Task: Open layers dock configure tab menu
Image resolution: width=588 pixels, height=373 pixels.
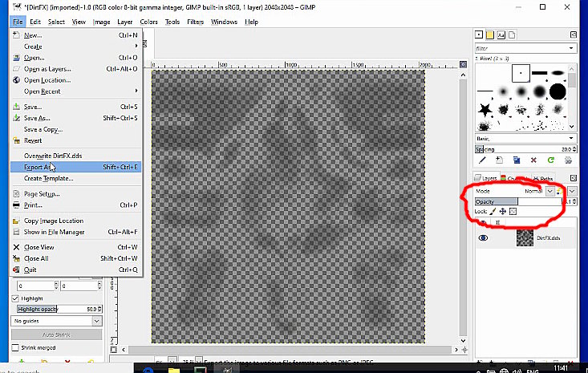Action: pos(574,178)
